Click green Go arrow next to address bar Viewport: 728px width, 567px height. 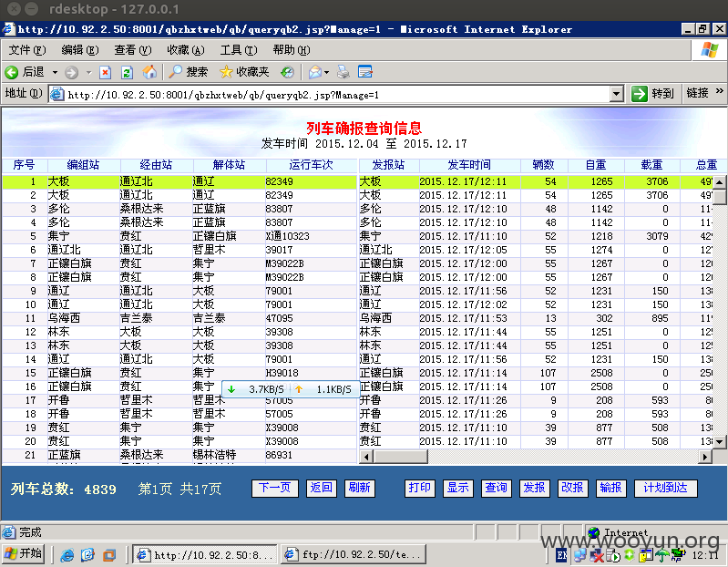tap(640, 94)
